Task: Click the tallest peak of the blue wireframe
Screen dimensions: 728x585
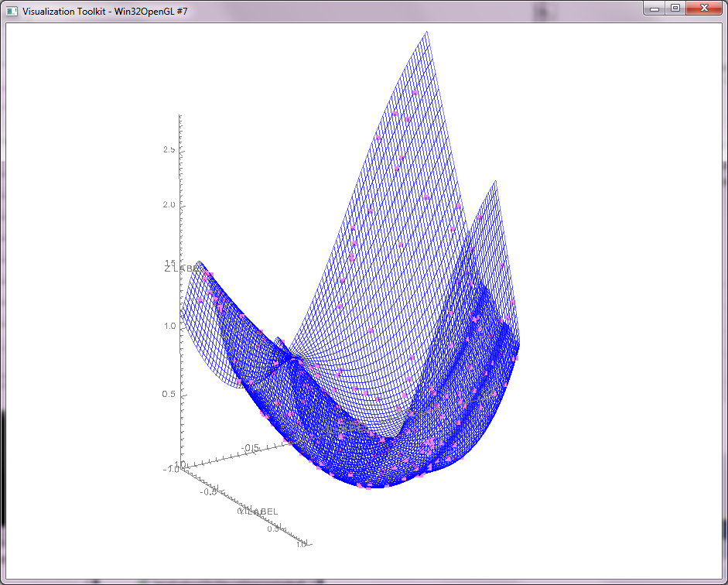Action: 427,33
